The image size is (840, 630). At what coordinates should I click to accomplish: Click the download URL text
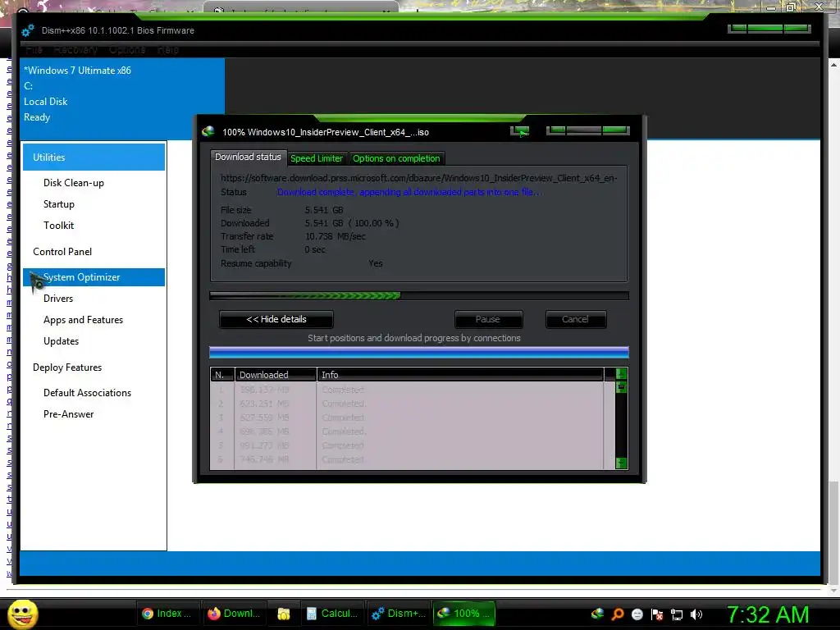[419, 178]
